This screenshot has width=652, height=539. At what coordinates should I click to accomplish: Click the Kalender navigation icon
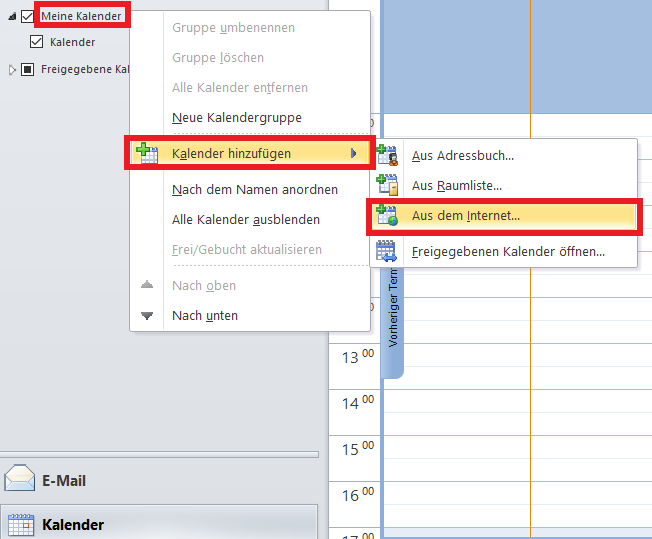[20, 525]
